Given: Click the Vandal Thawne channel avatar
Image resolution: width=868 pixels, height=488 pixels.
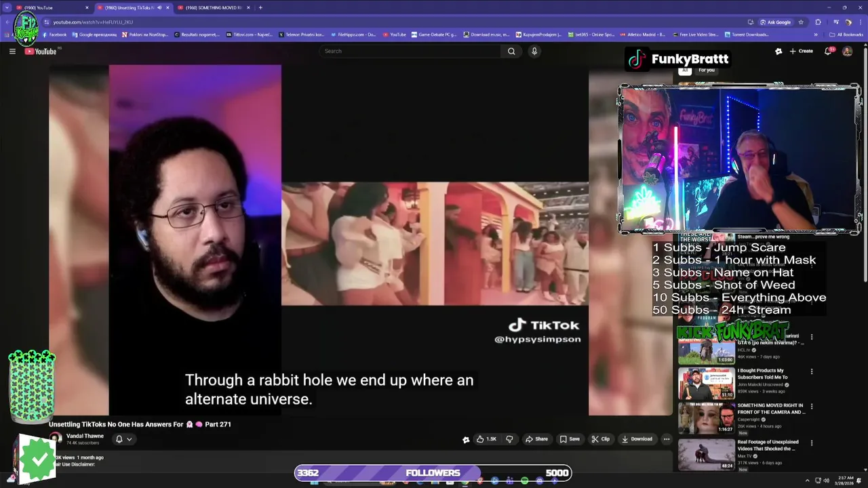Looking at the screenshot, I should pos(56,439).
